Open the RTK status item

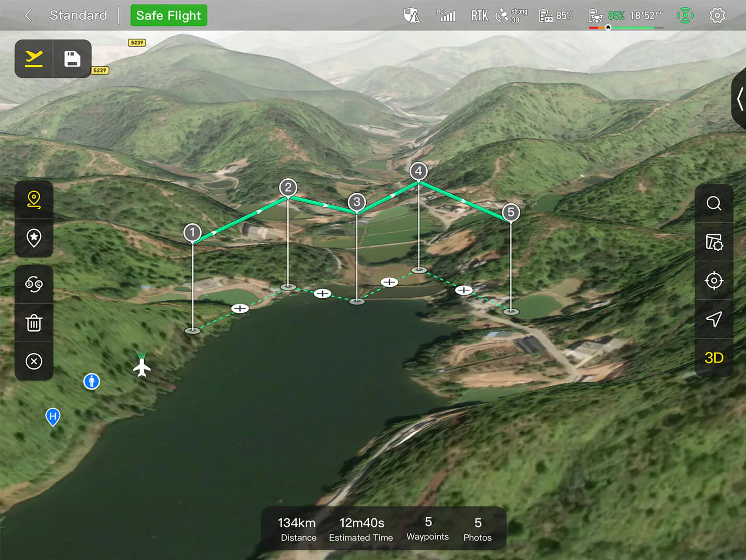click(x=479, y=16)
